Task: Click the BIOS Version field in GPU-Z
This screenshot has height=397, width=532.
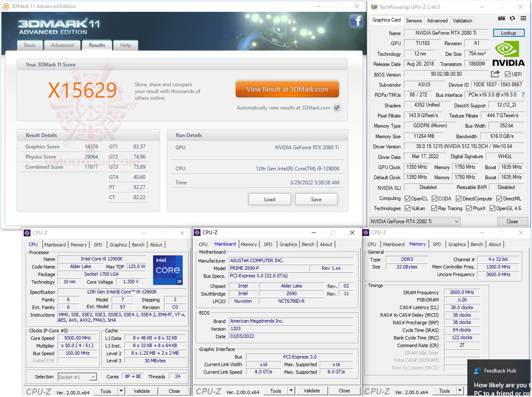Action: 446,74
